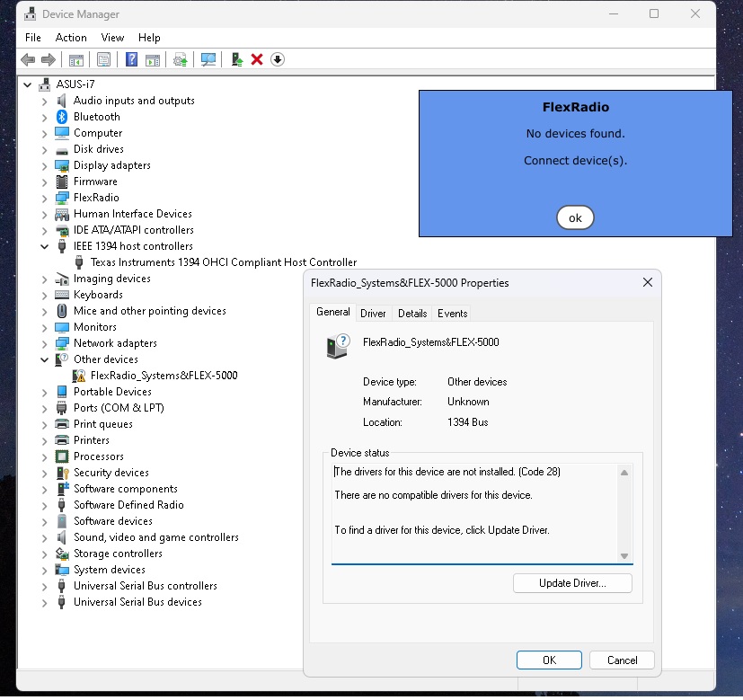Click the Show/Hide Console Tree icon
743x700 pixels.
pos(75,59)
